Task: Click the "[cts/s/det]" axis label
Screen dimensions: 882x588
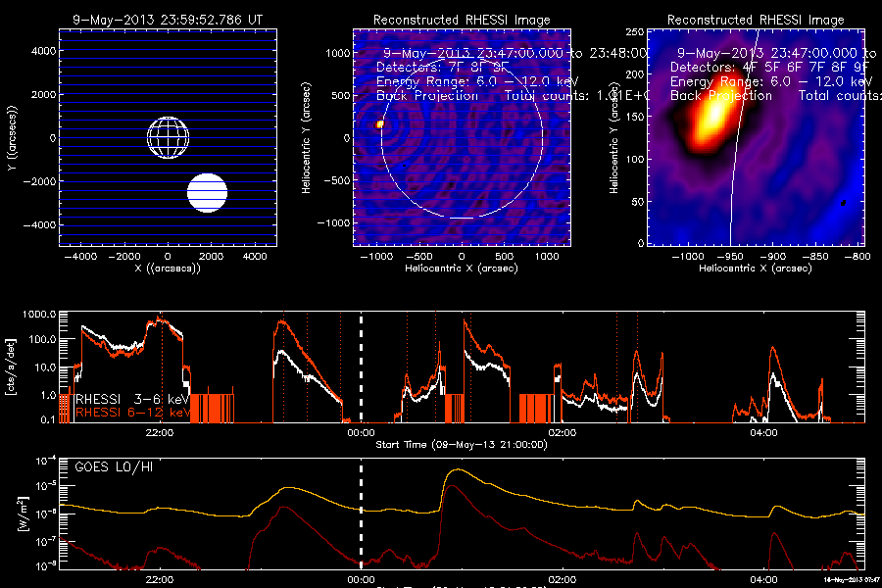Action: point(10,367)
